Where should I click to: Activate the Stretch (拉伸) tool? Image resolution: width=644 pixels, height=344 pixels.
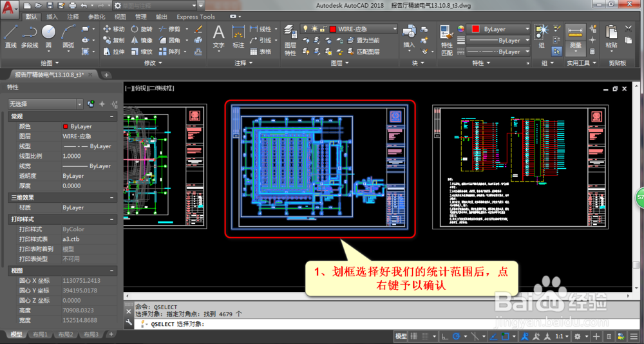[x=114, y=52]
